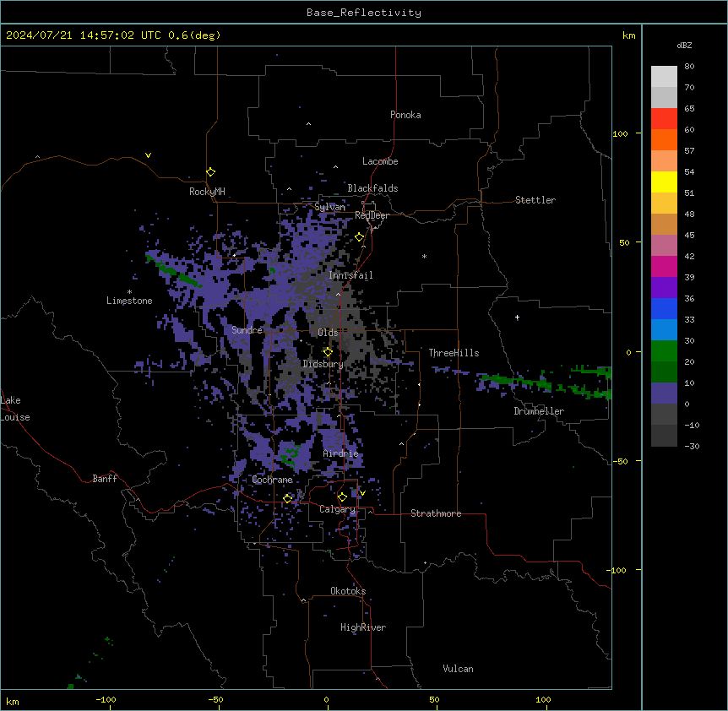Screen dimensions: 728x711
Task: Click the RockyMH label
Action: point(207,191)
